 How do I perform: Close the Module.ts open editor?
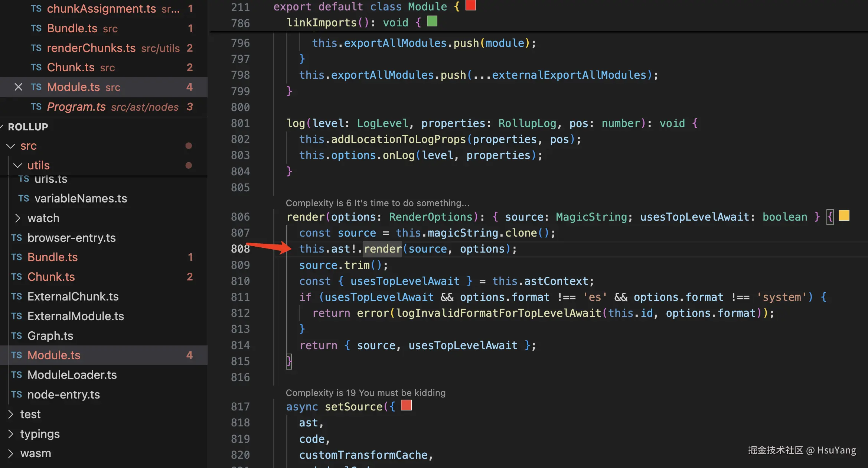tap(18, 87)
